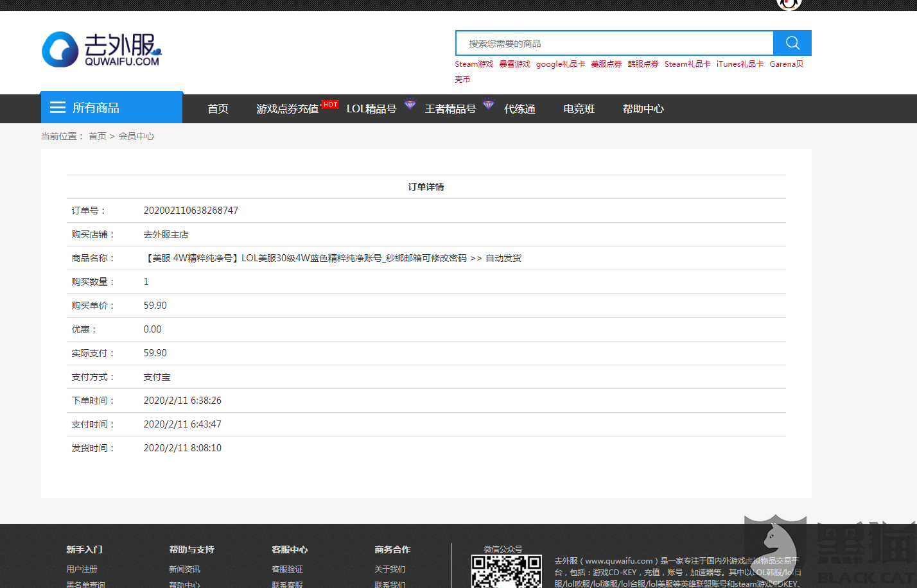This screenshot has height=588, width=917.
Task: Open the 帮助中心 navigation item
Action: [x=643, y=108]
